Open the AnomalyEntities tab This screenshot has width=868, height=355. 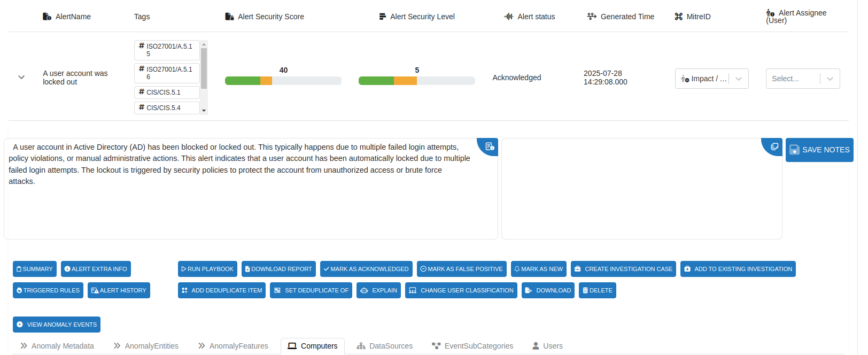pyautogui.click(x=146, y=346)
